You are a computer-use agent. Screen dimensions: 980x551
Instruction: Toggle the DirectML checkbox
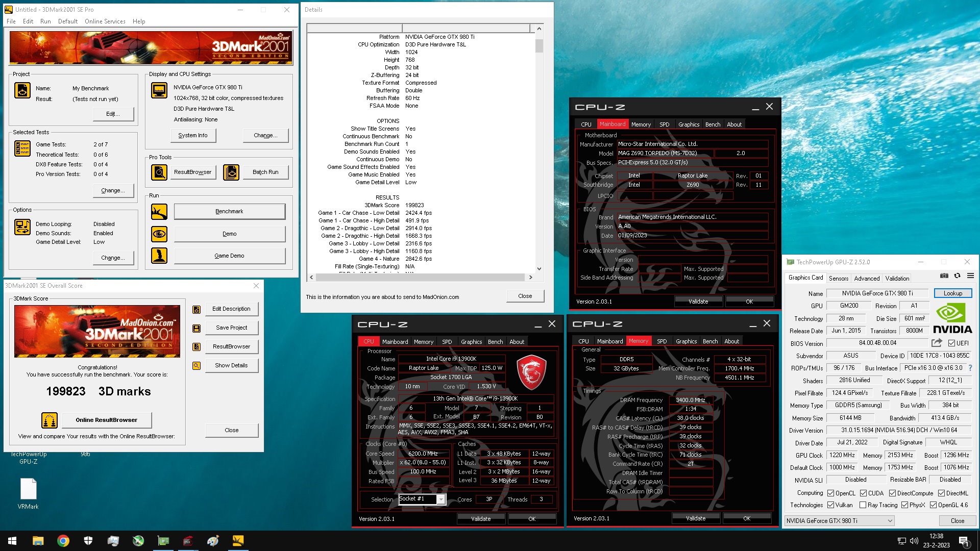tap(942, 493)
